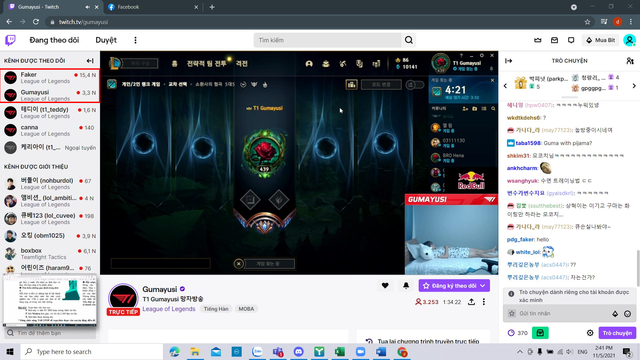Open the user avatar menu

(629, 40)
